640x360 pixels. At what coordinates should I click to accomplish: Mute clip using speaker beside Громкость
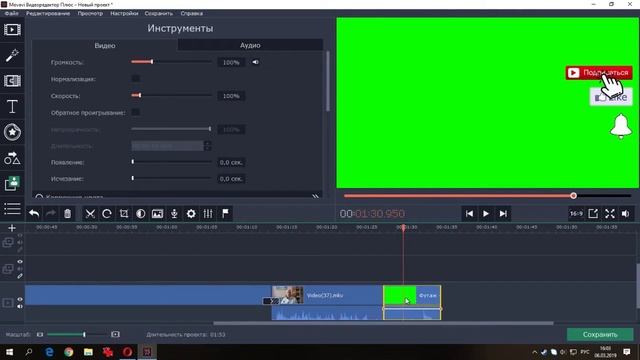point(256,62)
